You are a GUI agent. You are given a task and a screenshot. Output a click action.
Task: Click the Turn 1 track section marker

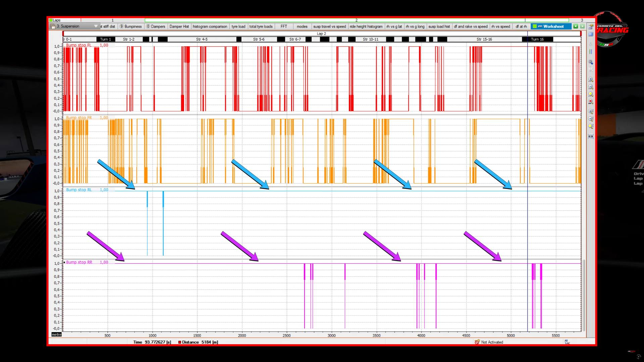105,39
